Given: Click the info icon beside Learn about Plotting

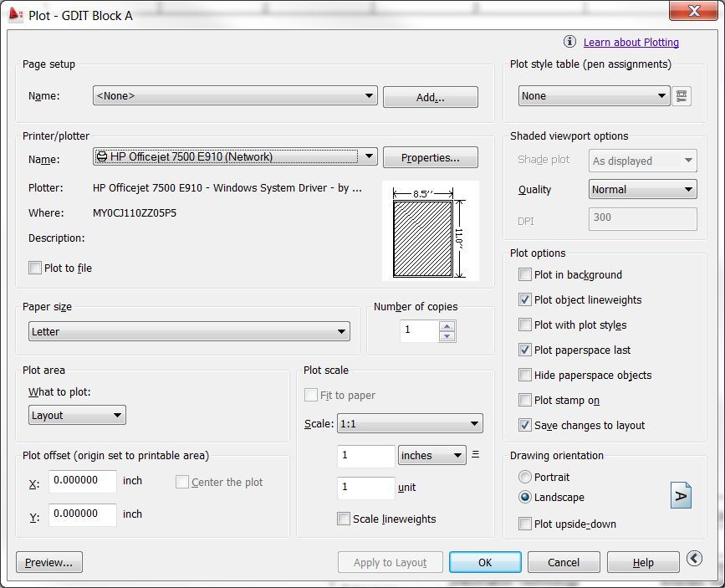Looking at the screenshot, I should (569, 42).
